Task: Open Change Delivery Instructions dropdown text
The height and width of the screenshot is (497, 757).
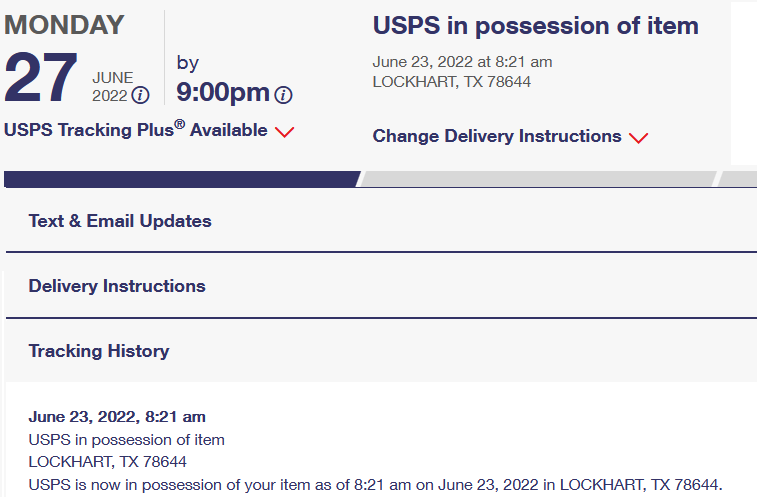Action: pyautogui.click(x=497, y=136)
